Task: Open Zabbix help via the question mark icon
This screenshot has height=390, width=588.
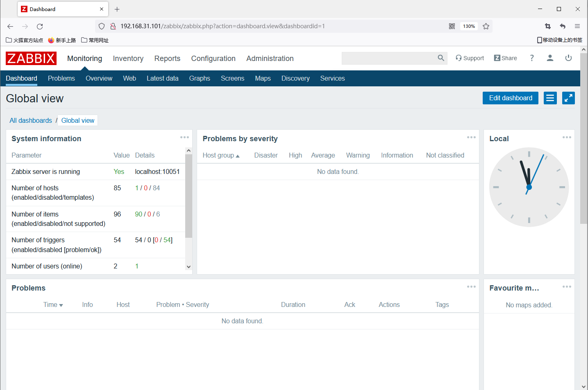Action: click(x=531, y=58)
